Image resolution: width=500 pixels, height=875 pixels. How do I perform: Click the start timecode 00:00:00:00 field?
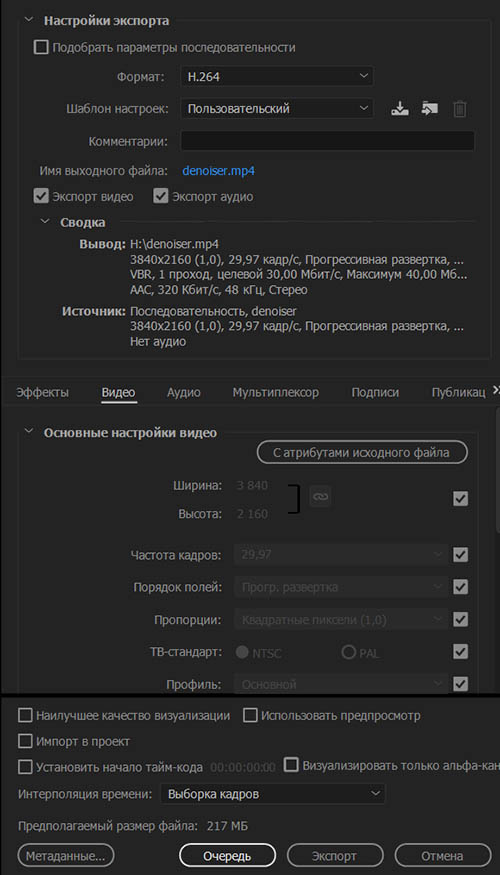pyautogui.click(x=243, y=768)
